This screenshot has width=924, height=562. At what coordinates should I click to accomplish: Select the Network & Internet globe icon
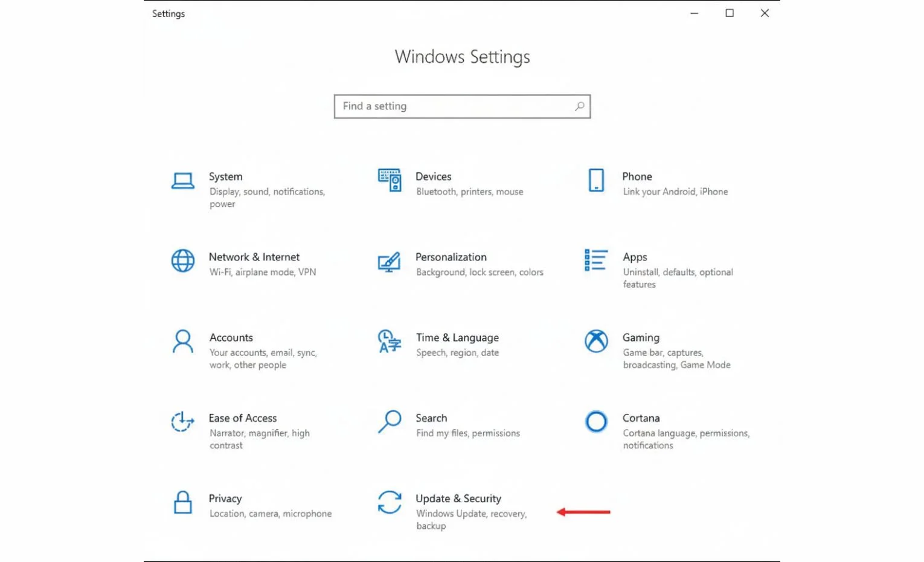[182, 261]
